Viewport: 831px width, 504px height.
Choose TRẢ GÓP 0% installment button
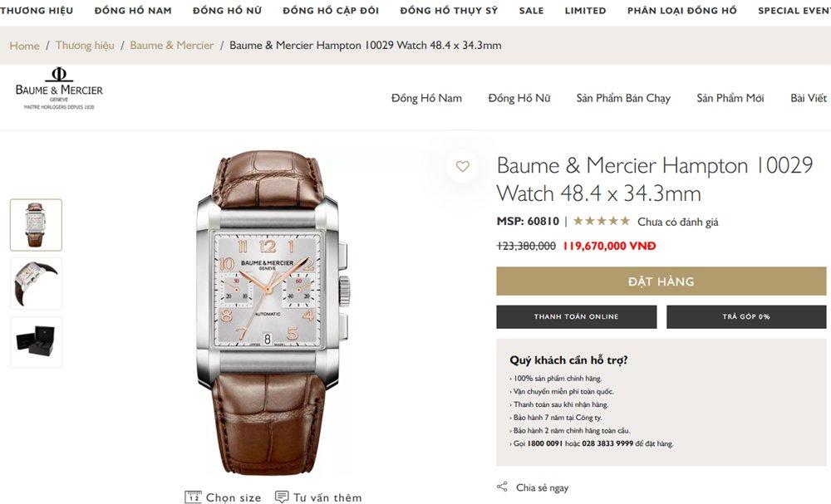[746, 316]
